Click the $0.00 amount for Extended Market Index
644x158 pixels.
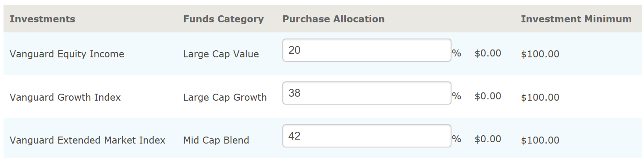[x=488, y=139]
